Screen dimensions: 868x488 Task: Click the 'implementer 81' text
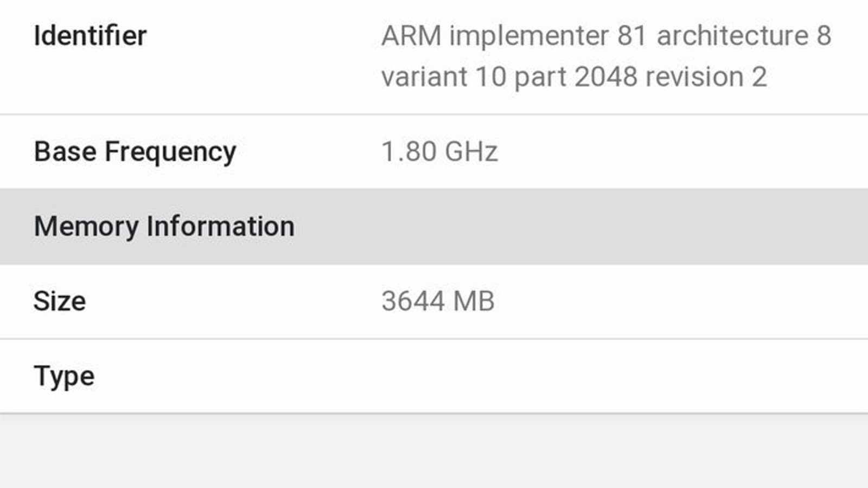coord(547,36)
